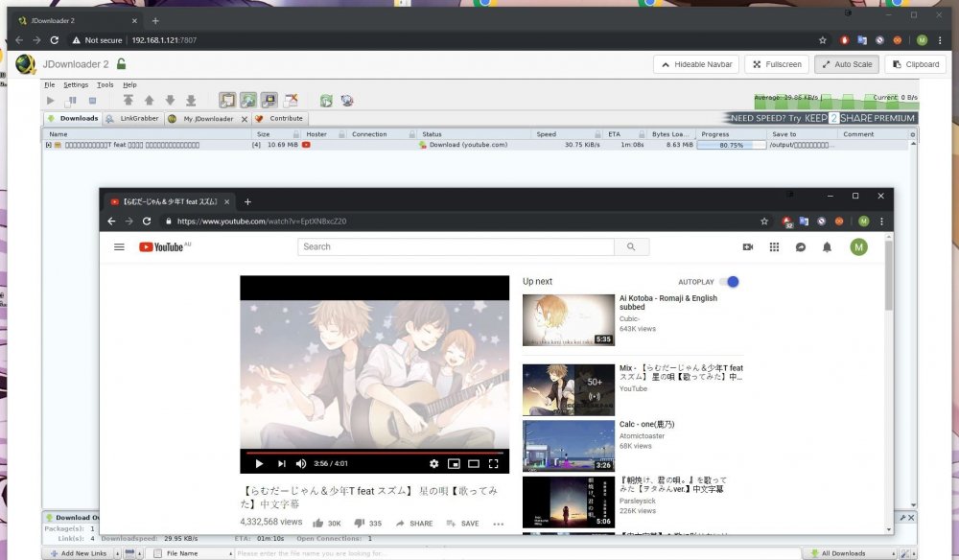Image resolution: width=959 pixels, height=560 pixels.
Task: Open the Help menu in JDownloader
Action: 129,85
